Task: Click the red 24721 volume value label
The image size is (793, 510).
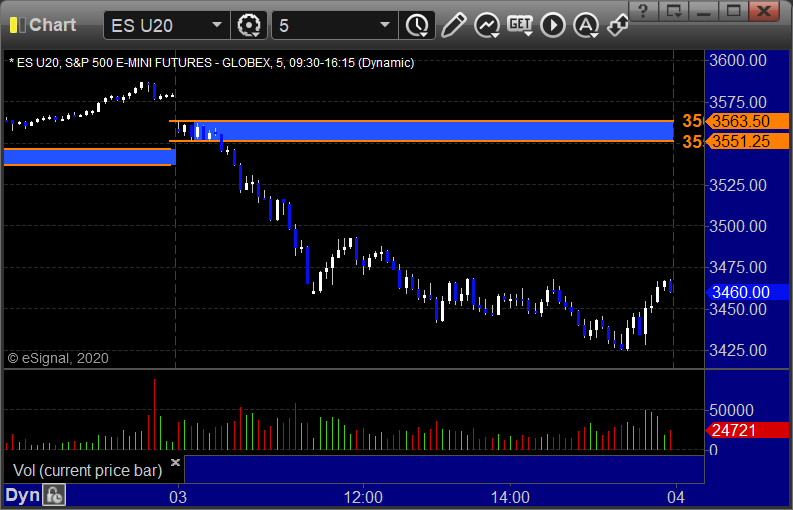Action: coord(746,430)
